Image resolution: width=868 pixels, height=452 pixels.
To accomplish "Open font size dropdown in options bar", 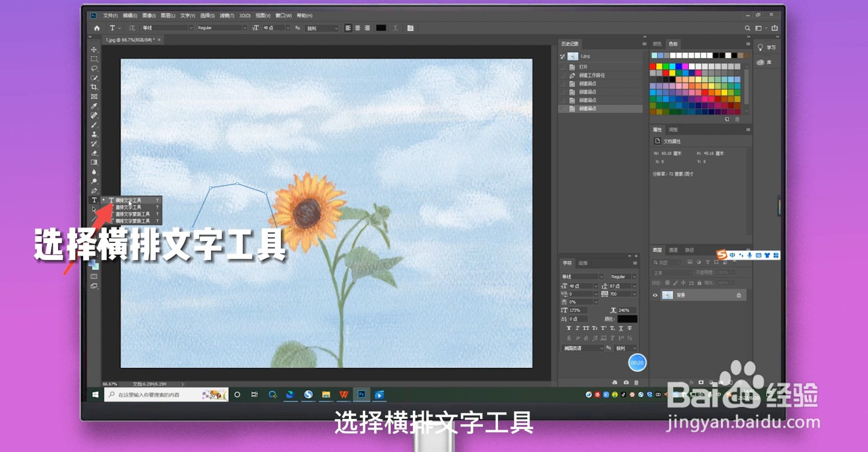I will pyautogui.click(x=288, y=28).
